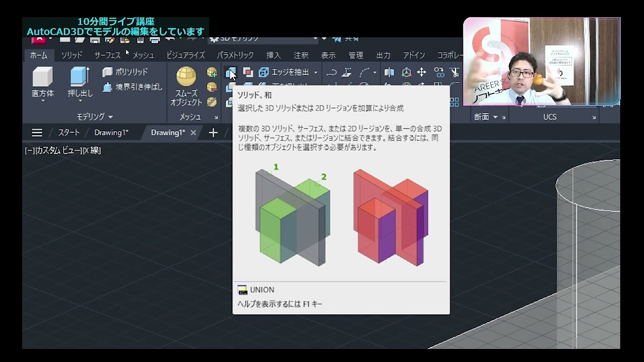Click the smooth-less mesh icon with minus
Viewport: 644px width, 362px height.
pyautogui.click(x=212, y=87)
